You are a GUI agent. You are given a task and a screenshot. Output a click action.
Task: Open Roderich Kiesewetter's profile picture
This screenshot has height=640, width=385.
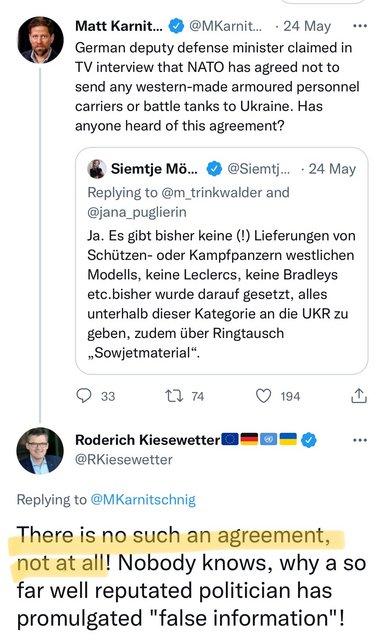pyautogui.click(x=40, y=451)
